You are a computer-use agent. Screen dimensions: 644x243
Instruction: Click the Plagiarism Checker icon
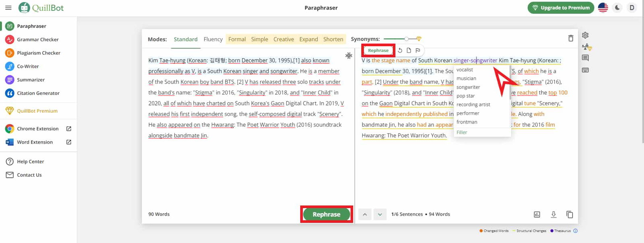[10, 53]
